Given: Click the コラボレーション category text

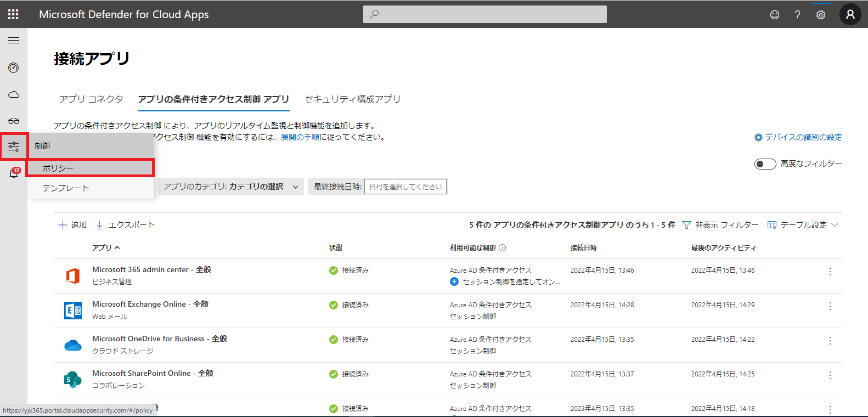Looking at the screenshot, I should pos(119,386).
